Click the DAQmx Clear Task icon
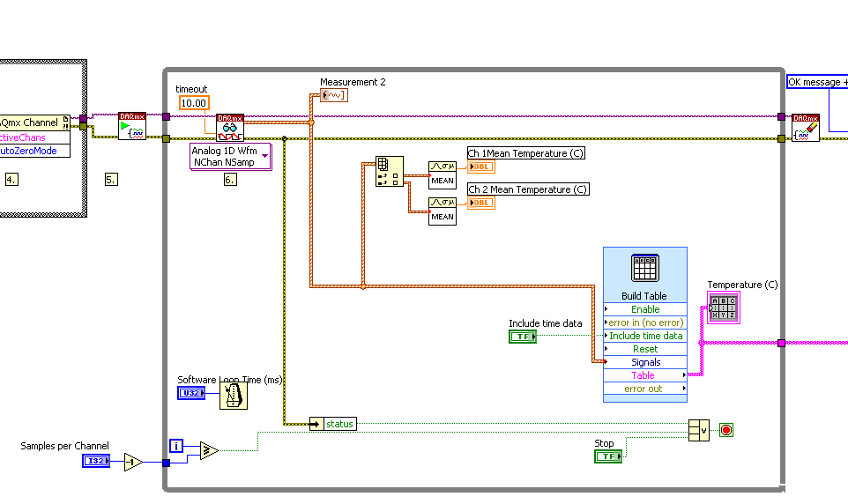This screenshot has height=504, width=848. click(805, 127)
